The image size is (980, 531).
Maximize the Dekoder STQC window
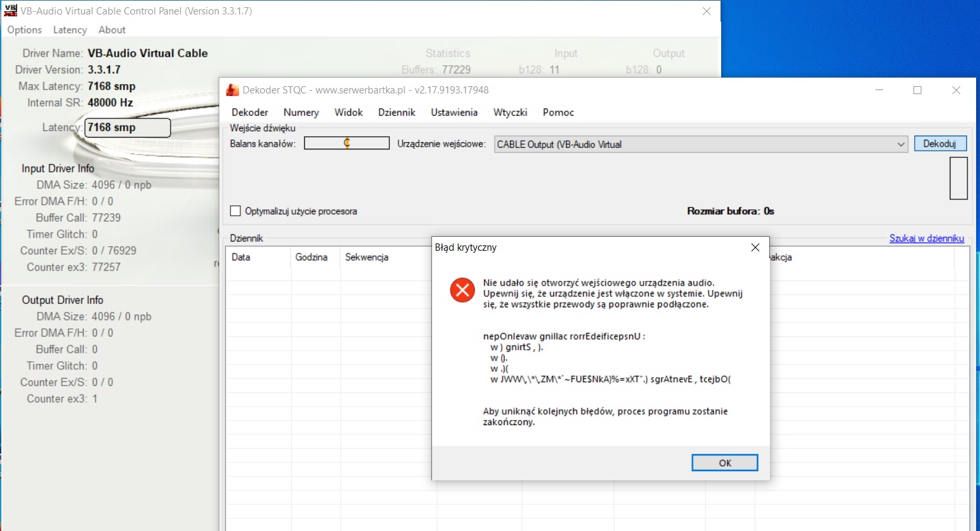coord(917,90)
